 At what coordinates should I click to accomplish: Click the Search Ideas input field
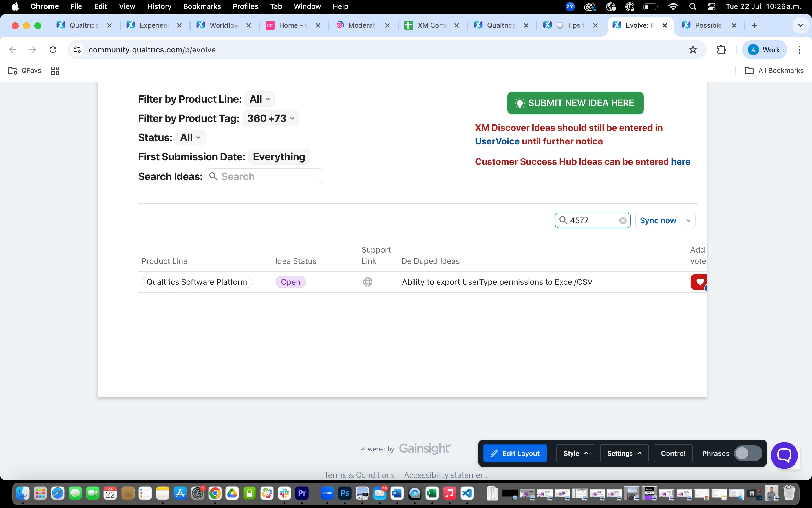coord(264,176)
